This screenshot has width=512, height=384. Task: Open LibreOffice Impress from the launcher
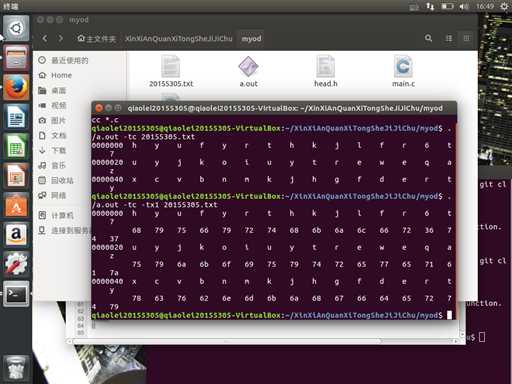16,176
